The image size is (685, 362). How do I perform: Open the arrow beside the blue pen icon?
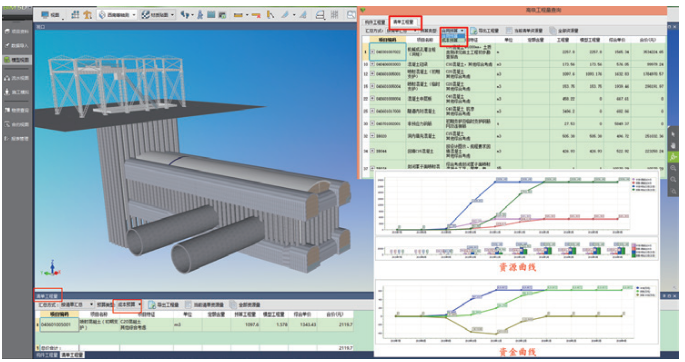click(294, 15)
